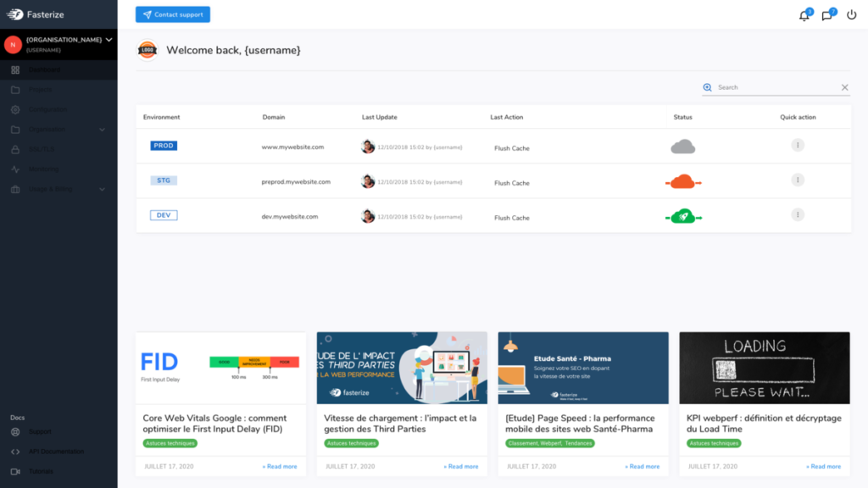The image size is (868, 488).
Task: Click the Contact support button
Action: [172, 14]
